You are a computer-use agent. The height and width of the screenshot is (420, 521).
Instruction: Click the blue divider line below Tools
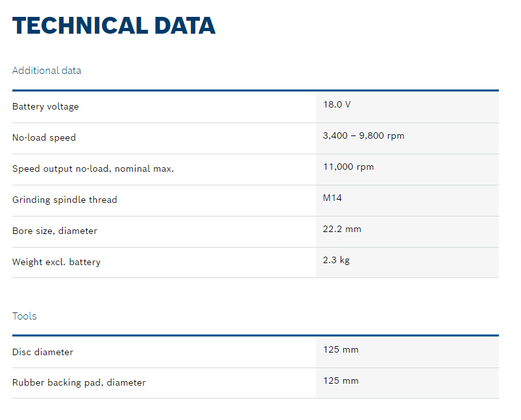[x=255, y=336]
